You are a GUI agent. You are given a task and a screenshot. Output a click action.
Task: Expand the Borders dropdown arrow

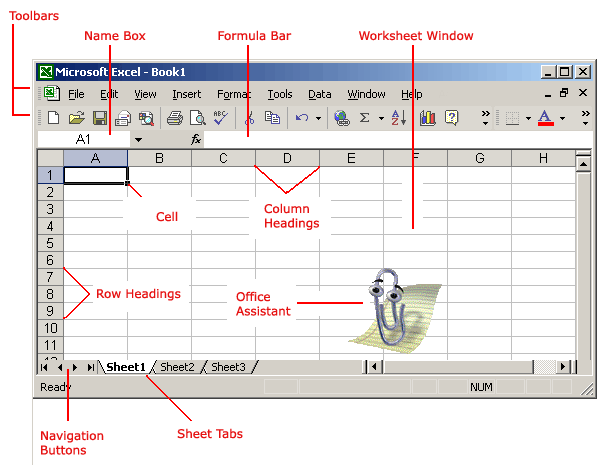click(528, 118)
